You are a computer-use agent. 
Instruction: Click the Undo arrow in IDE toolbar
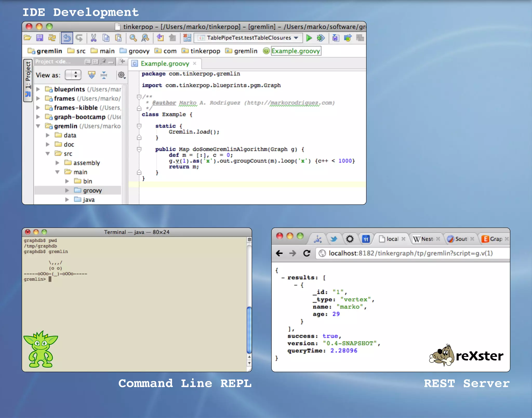coord(67,38)
